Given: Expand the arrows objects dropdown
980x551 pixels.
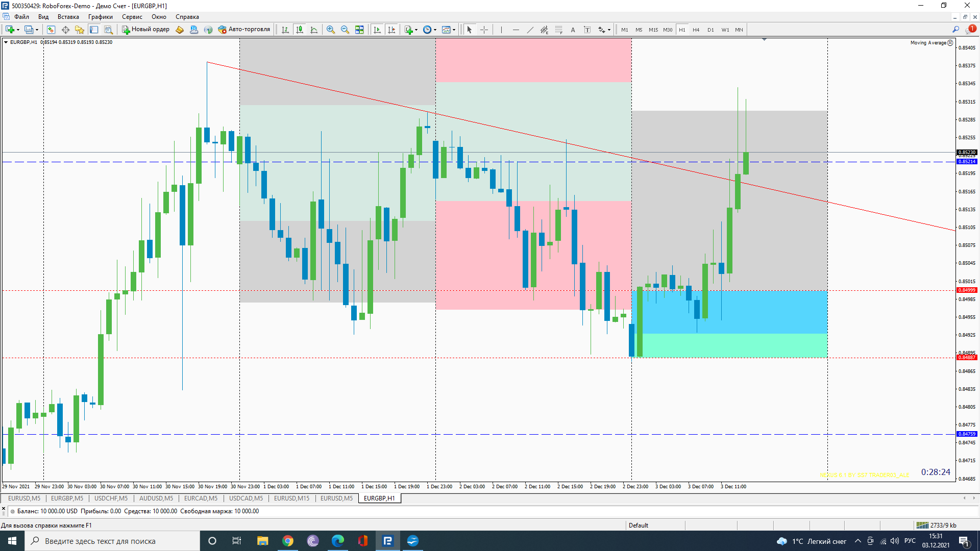Looking at the screenshot, I should tap(609, 30).
